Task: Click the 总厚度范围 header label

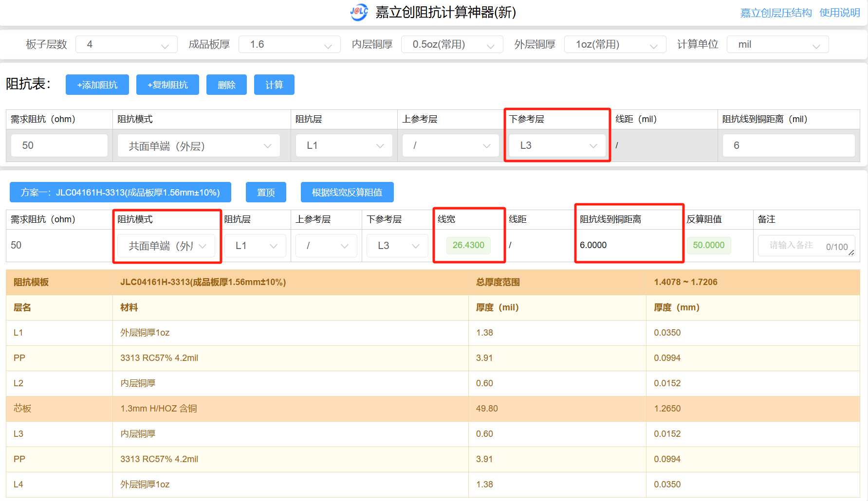Action: [498, 282]
